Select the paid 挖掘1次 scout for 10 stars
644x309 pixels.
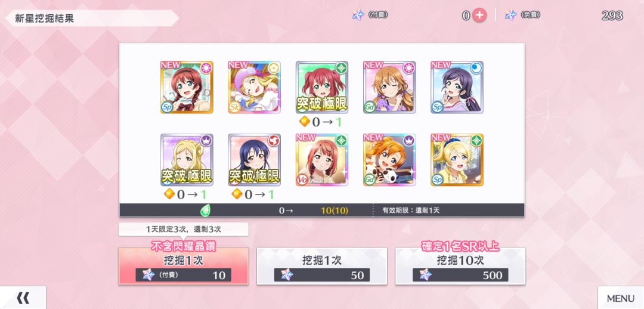(x=183, y=266)
